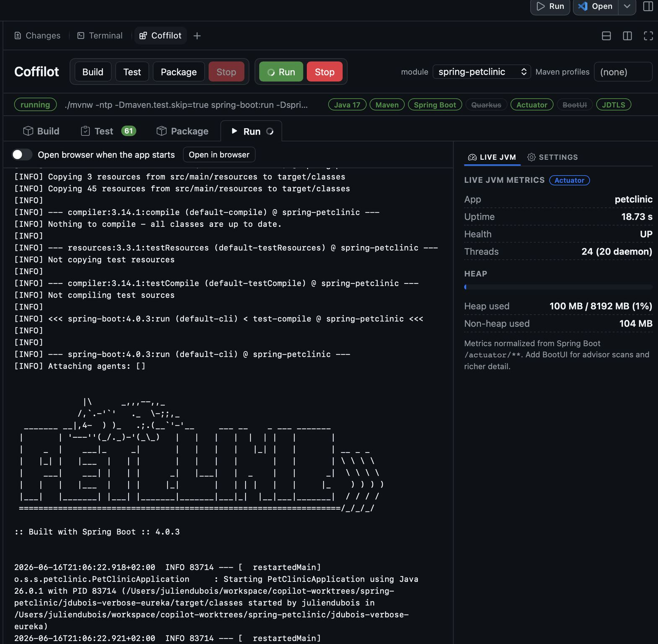
Task: Click the 104 MB non-heap value
Action: 636,324
